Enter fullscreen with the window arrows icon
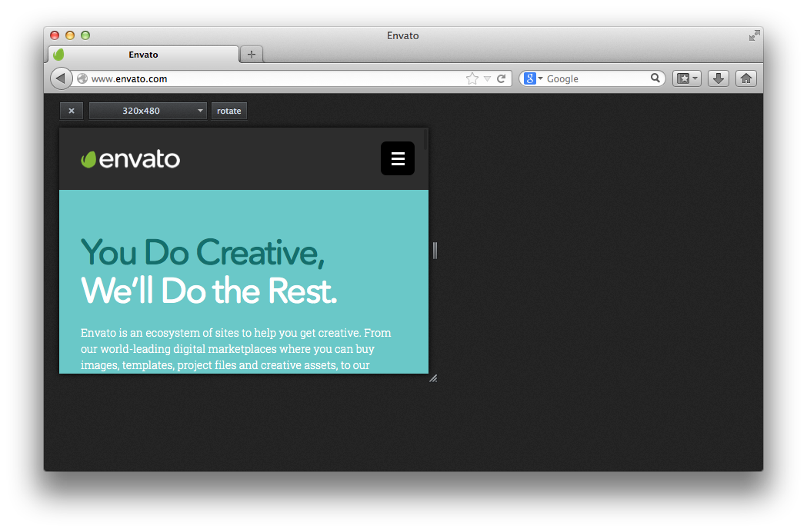 (x=755, y=35)
